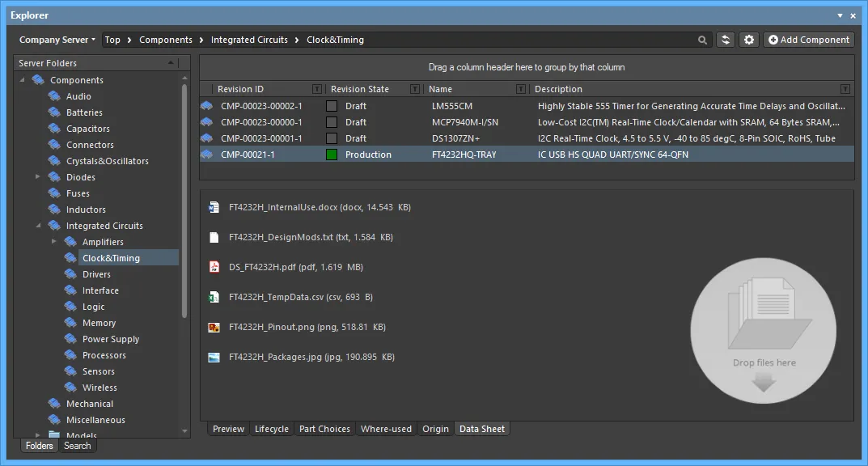Click the search magnifier icon
Image resolution: width=868 pixels, height=466 pixels.
[x=702, y=40]
